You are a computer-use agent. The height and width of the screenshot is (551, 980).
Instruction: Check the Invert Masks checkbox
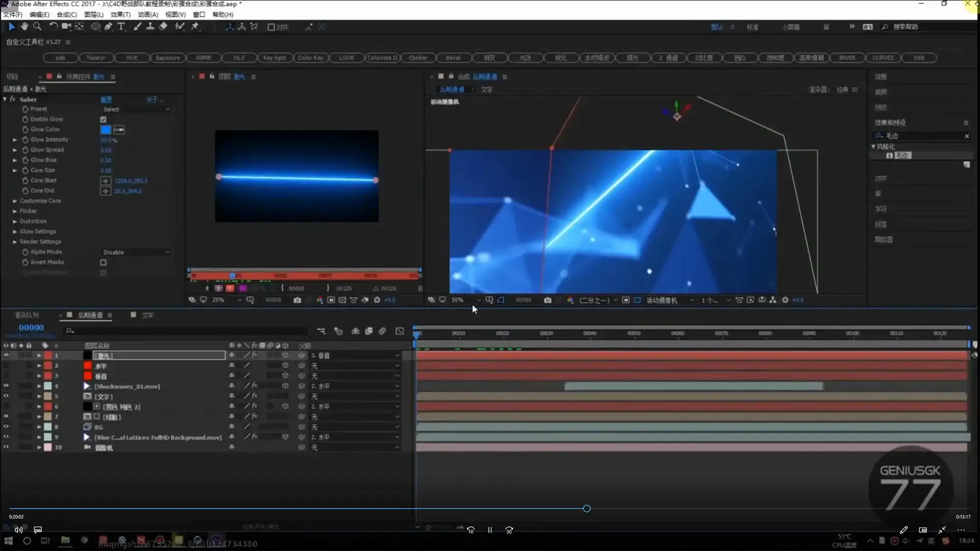[103, 262]
